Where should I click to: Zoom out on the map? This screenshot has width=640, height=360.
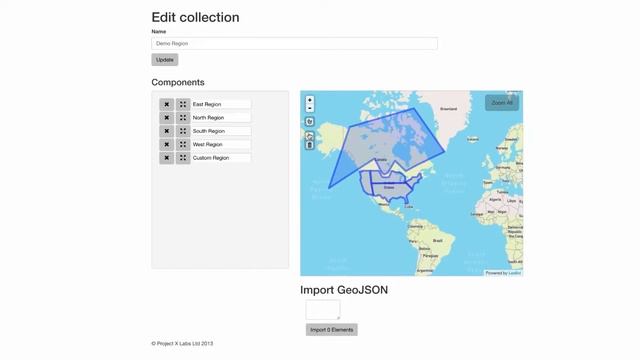(310, 108)
